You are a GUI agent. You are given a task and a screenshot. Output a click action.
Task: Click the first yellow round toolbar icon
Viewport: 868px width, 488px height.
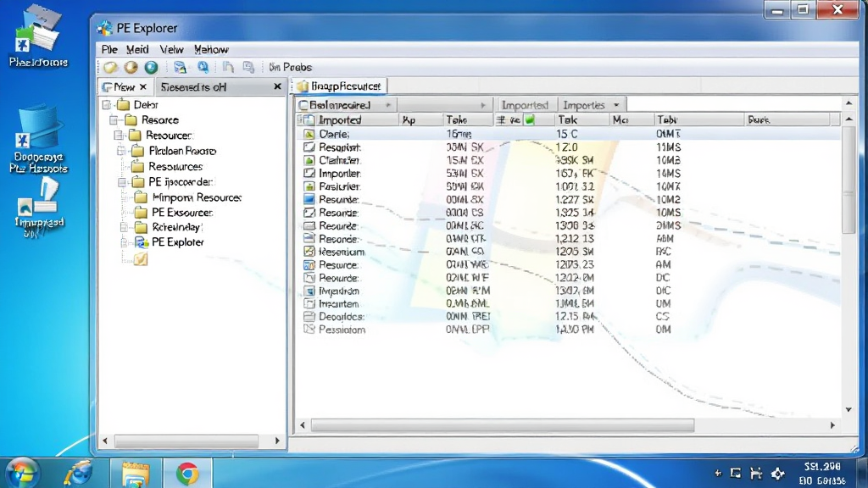[x=111, y=68]
